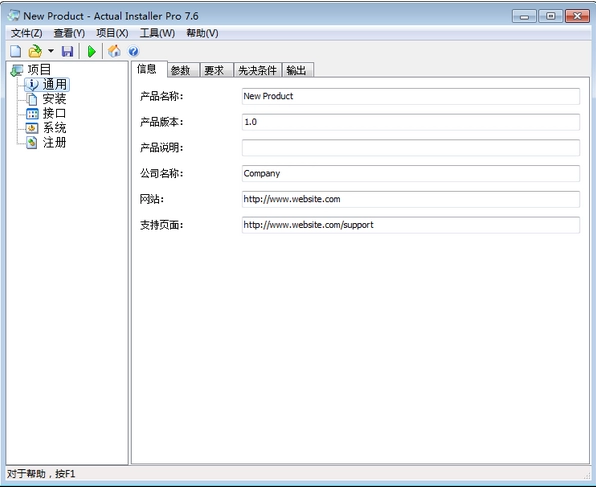
Task: Click the green Build play icon
Action: tap(92, 51)
